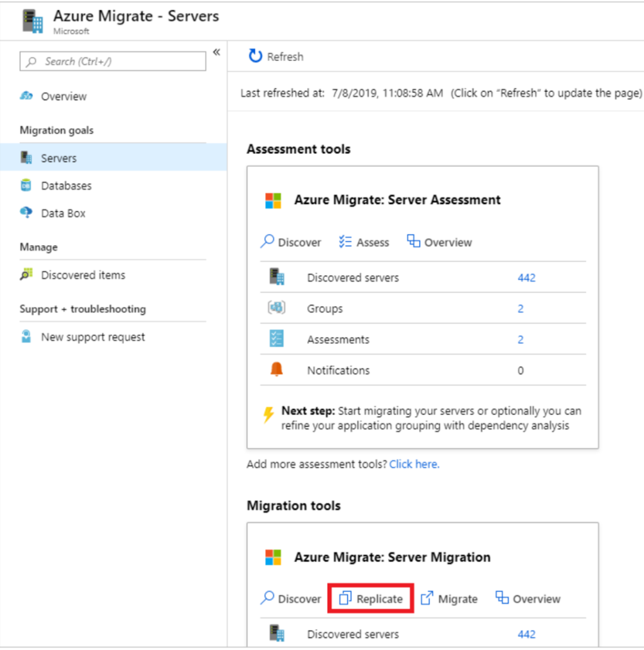Click 'Azure Migrate: Server Migration' title
644x650 pixels.
coord(392,558)
